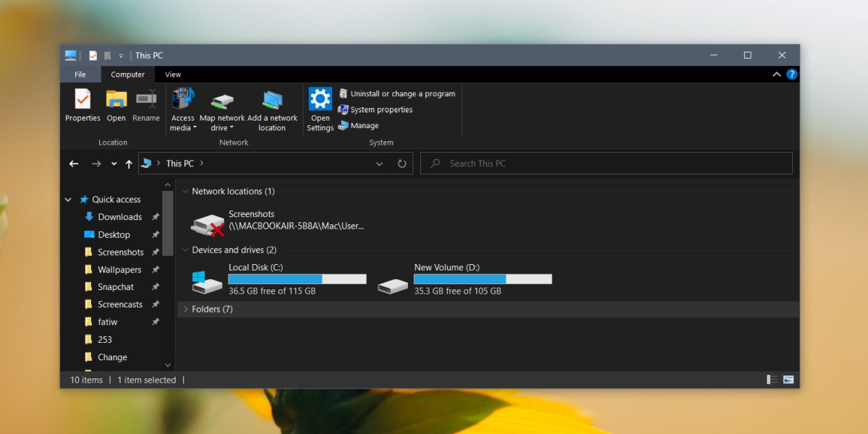Open the Screenshots folder in sidebar

tap(120, 252)
